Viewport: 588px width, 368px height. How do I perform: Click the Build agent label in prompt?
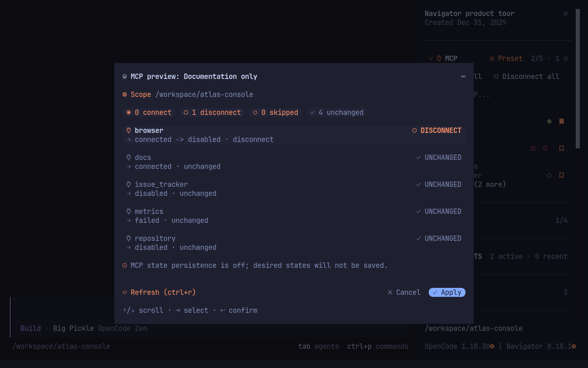31,328
